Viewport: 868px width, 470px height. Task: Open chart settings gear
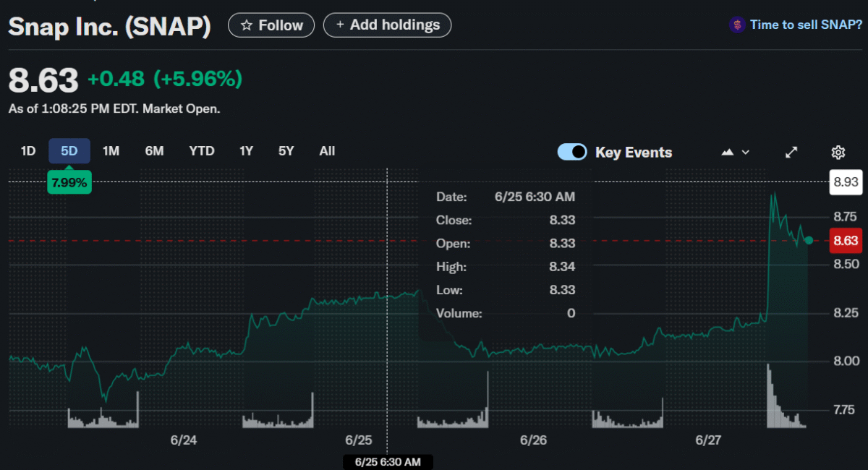[838, 153]
